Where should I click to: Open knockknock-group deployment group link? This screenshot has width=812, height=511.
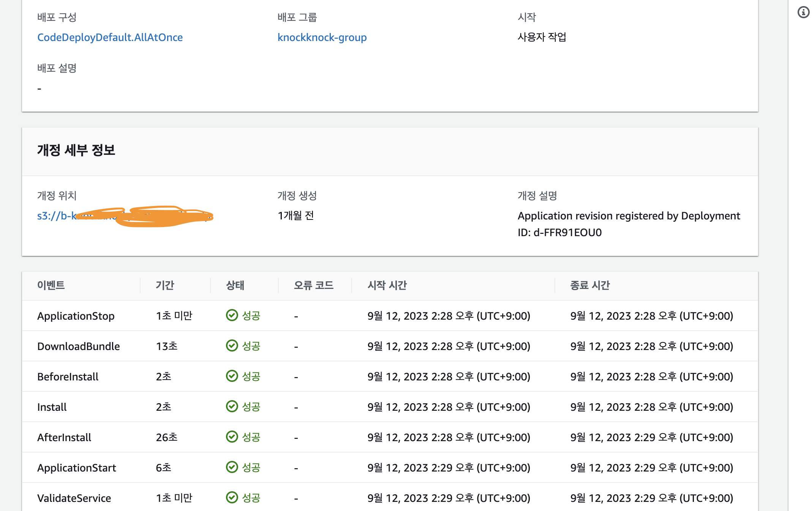(322, 37)
